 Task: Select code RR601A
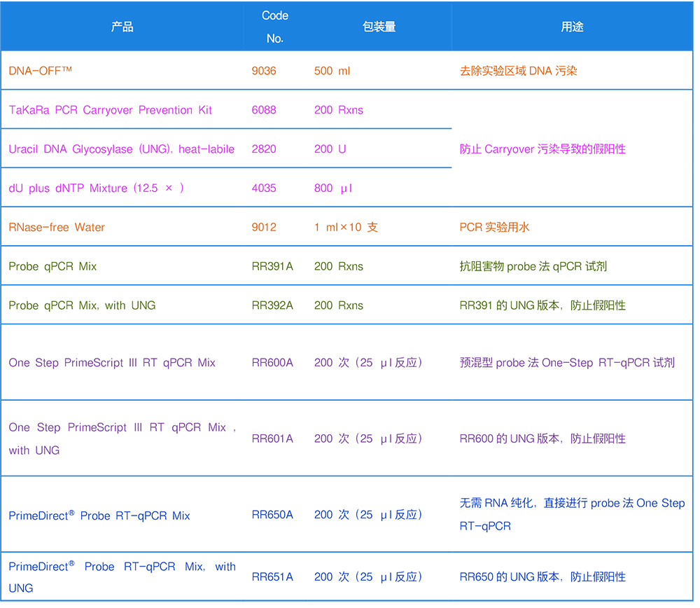click(272, 438)
